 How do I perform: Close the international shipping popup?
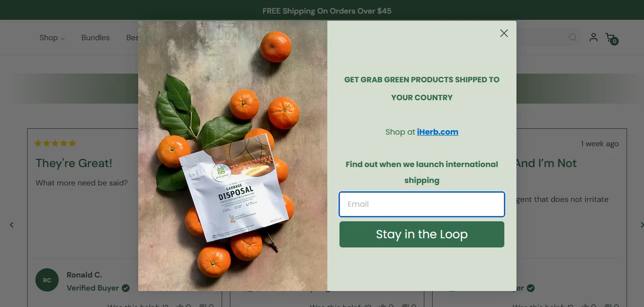coord(504,33)
